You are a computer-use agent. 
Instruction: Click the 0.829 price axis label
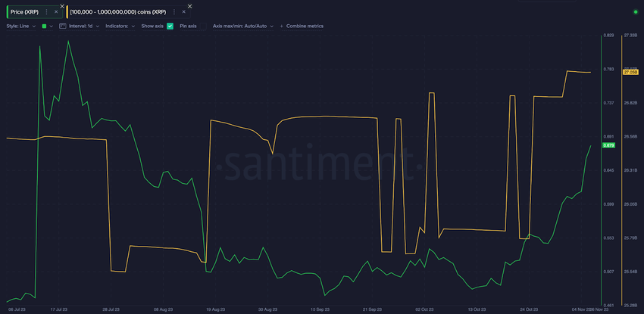click(608, 36)
